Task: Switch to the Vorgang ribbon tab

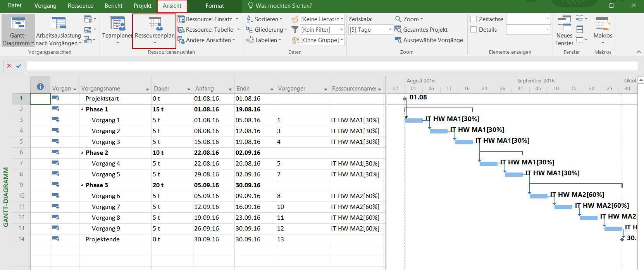Action: coord(45,6)
